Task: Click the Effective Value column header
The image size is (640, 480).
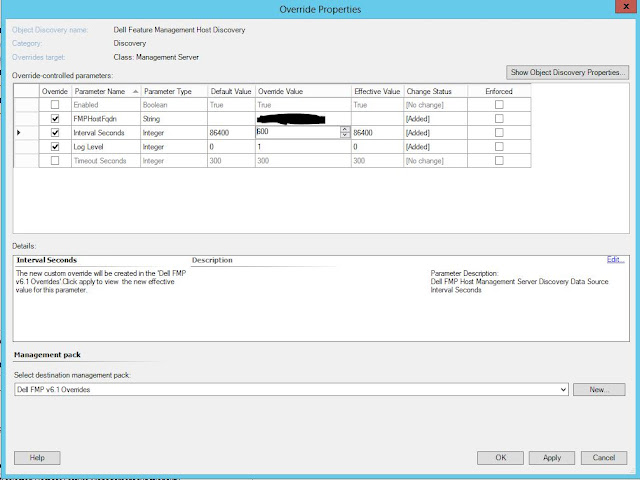Action: (x=378, y=91)
